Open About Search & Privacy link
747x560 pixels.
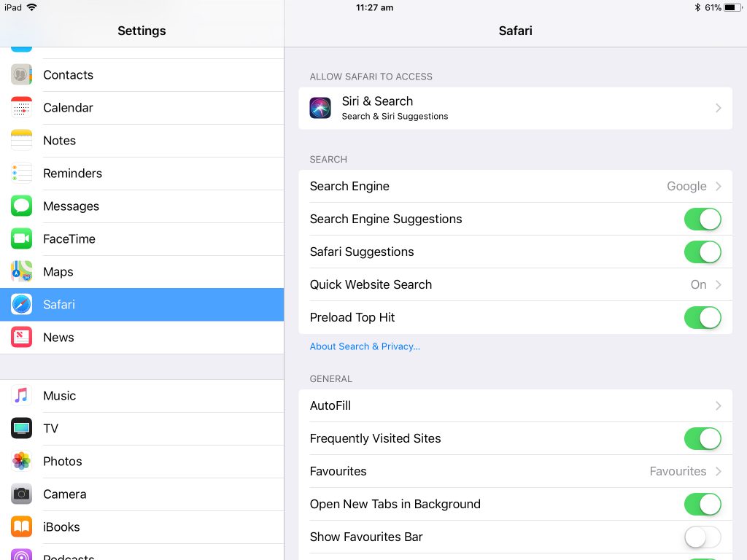(x=365, y=346)
